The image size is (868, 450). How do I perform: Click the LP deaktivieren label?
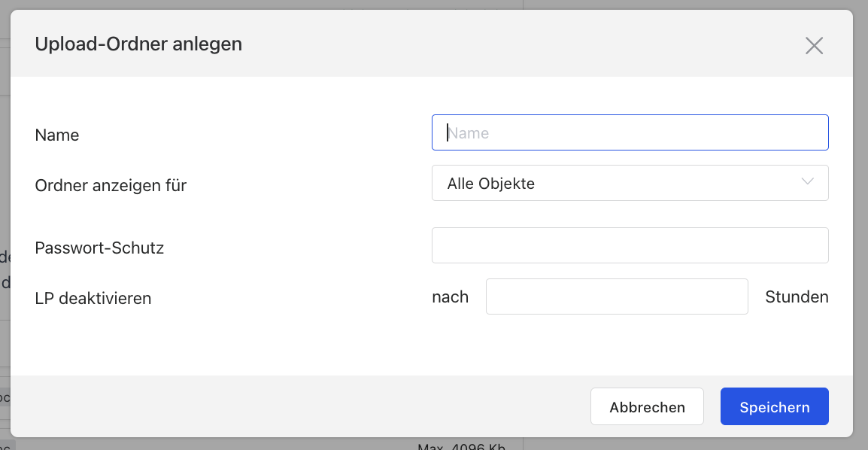pyautogui.click(x=93, y=299)
